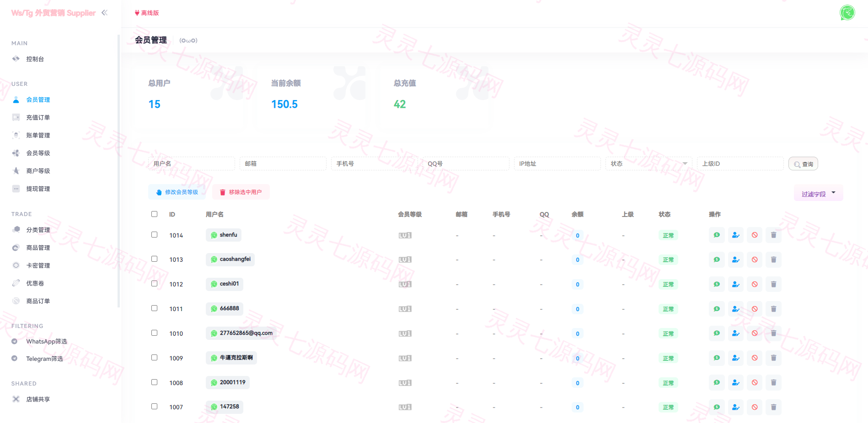
Task: Select the checkbox for ID 1008
Action: tap(155, 382)
